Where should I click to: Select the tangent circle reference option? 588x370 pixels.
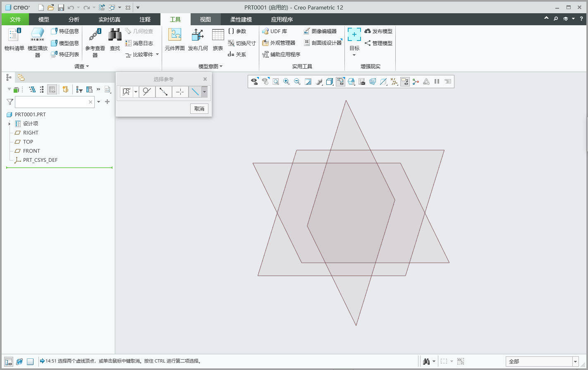coord(147,92)
